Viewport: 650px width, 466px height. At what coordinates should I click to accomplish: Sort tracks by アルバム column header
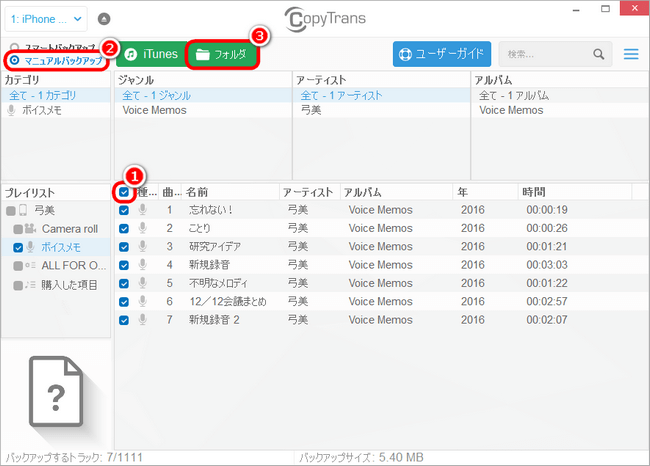pos(396,192)
